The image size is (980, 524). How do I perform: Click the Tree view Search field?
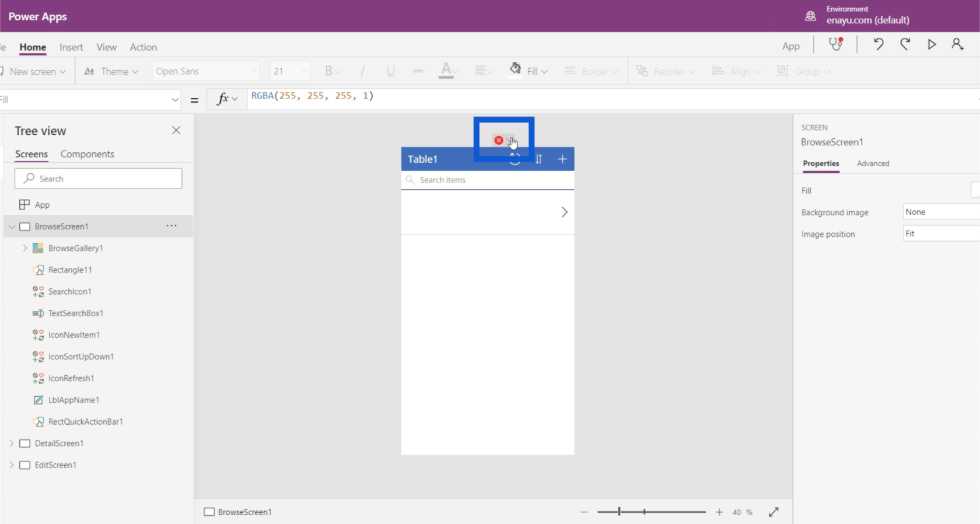click(x=98, y=179)
